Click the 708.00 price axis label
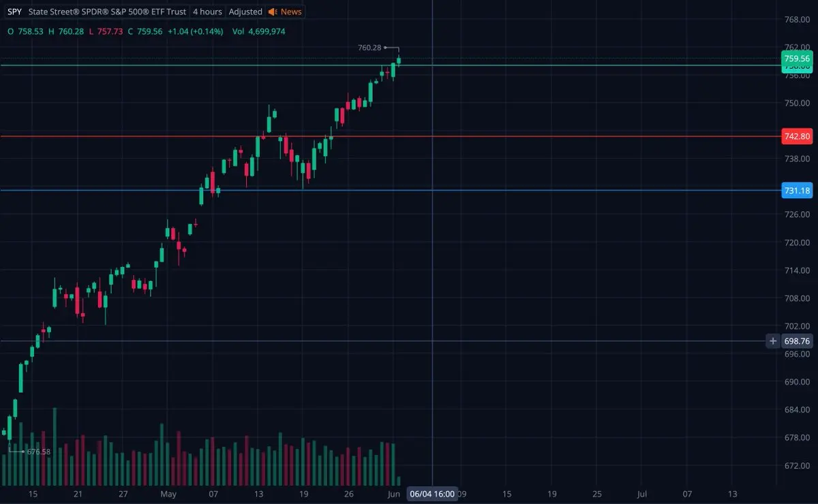 coord(796,298)
